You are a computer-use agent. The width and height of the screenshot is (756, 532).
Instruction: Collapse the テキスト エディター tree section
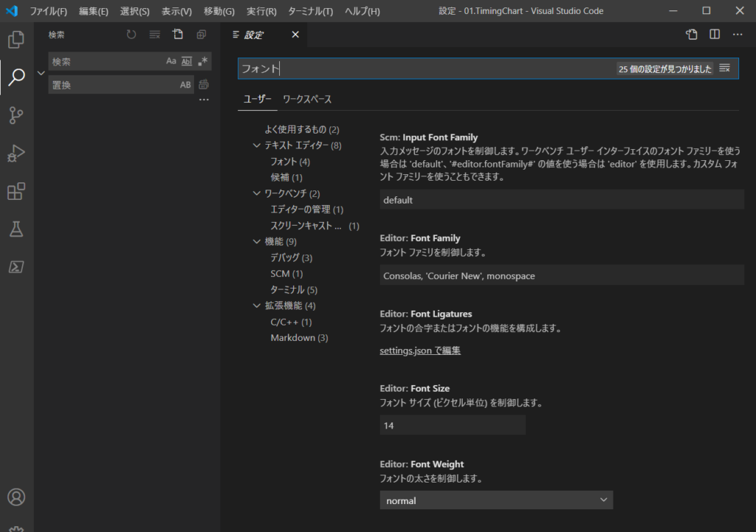coord(257,145)
